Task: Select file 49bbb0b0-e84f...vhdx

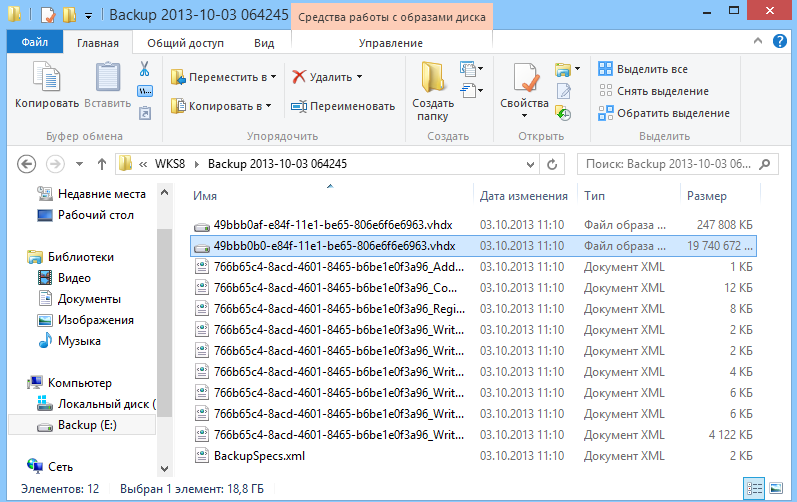Action: 334,246
